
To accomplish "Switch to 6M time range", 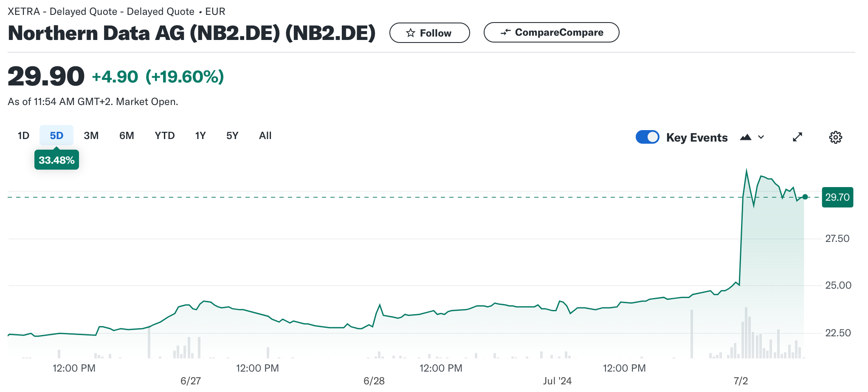I will coord(127,136).
